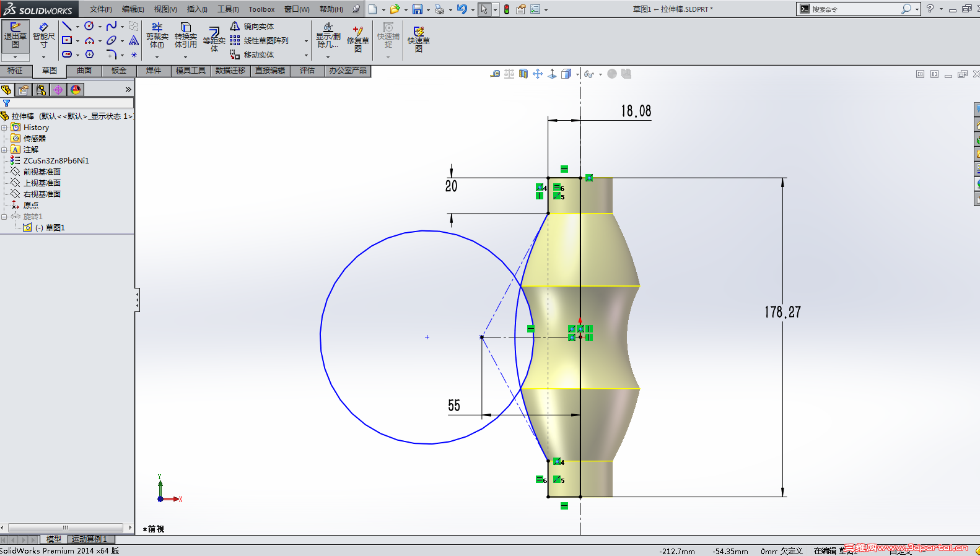
Task: Click the Point sketch tool
Action: [134, 54]
